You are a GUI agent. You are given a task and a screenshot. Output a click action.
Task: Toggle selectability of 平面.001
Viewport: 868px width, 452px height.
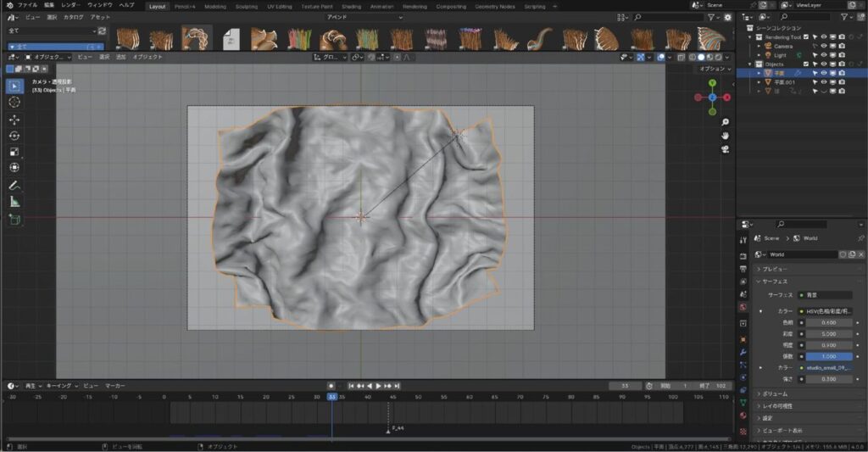coord(815,82)
